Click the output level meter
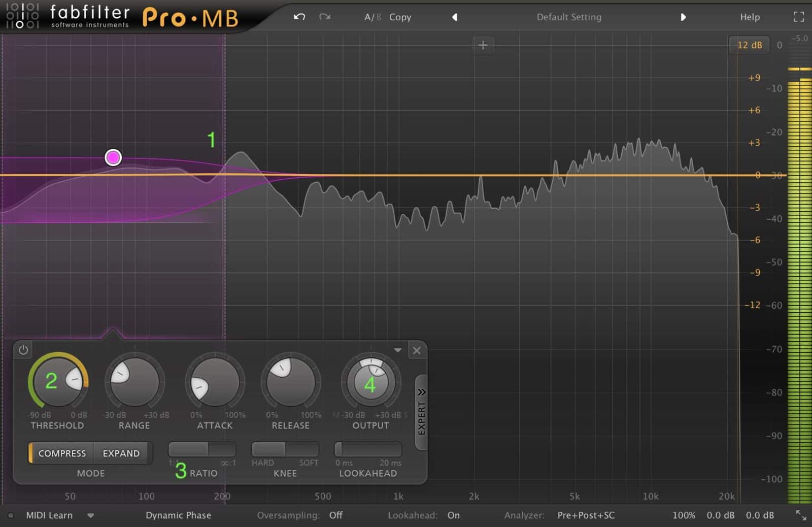 (799, 284)
